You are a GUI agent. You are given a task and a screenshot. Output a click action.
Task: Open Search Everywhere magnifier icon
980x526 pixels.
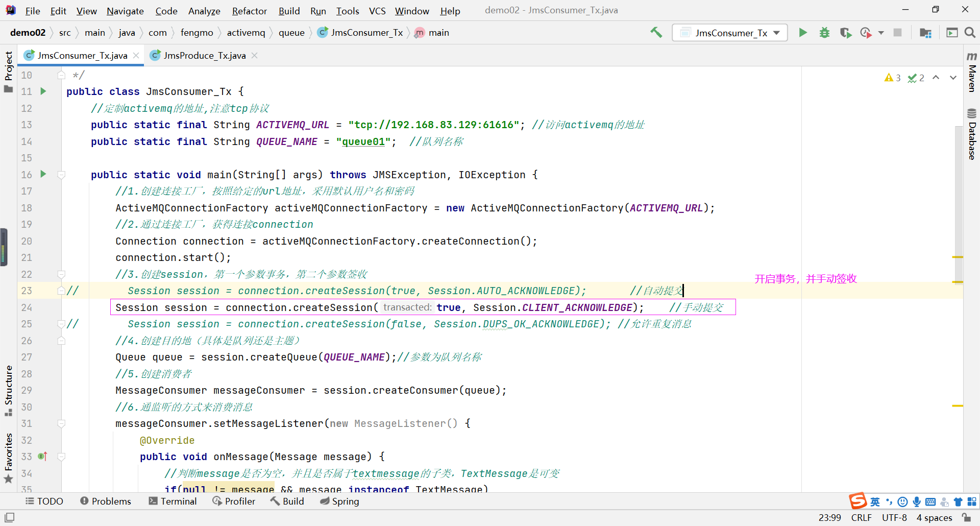pyautogui.click(x=970, y=33)
